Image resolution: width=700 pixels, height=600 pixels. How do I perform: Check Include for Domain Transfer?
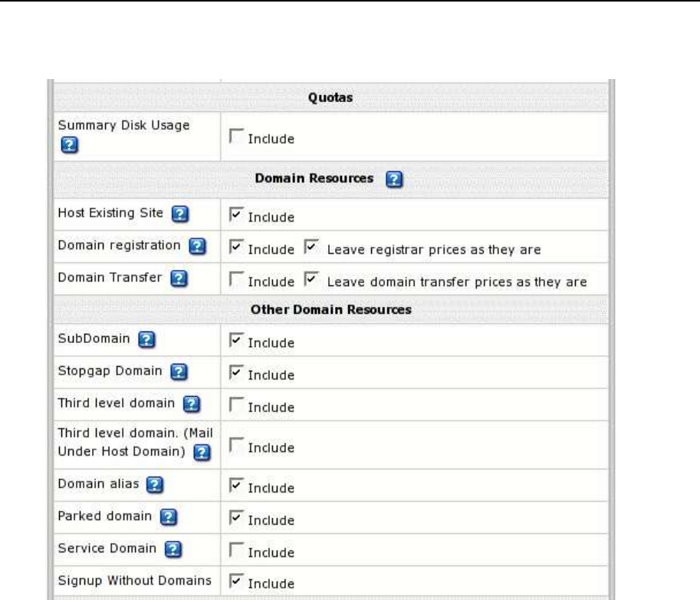[x=236, y=279]
